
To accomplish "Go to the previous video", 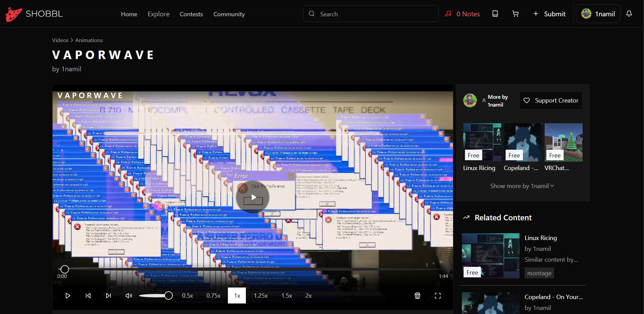I will (88, 296).
